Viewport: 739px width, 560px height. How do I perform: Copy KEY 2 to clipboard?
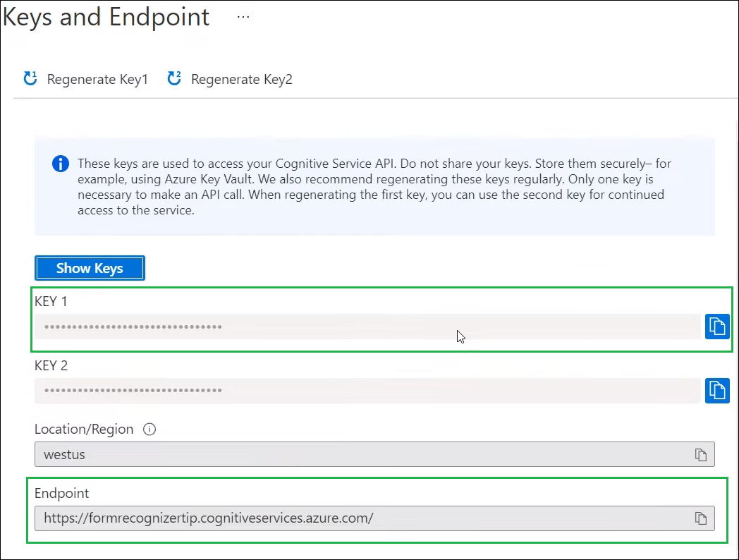(x=717, y=391)
